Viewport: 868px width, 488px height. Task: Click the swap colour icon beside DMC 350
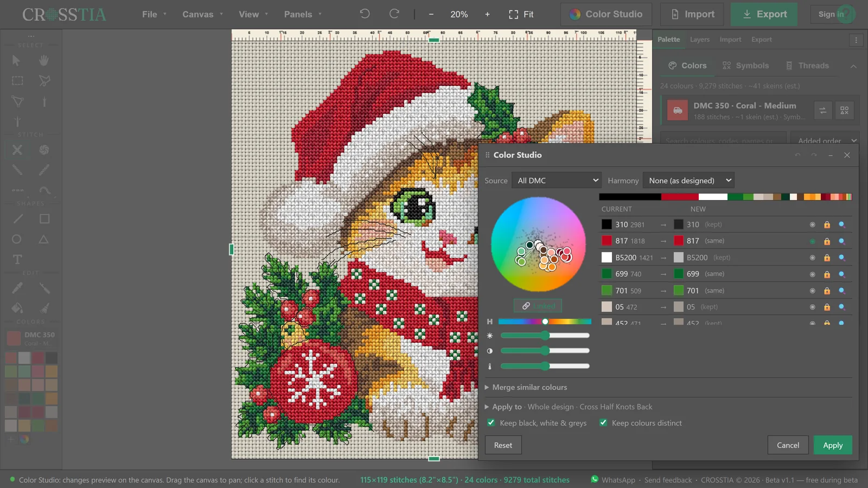pos(822,111)
